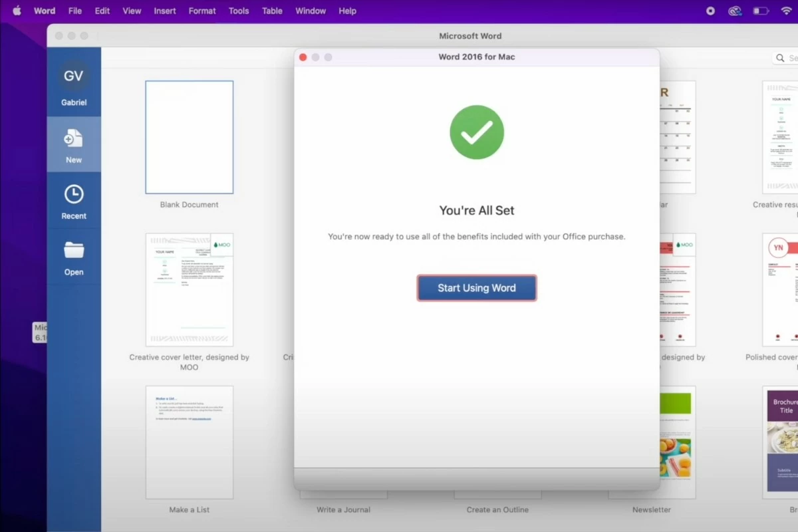
Task: Click the Wi-Fi icon in menu bar
Action: [x=786, y=11]
